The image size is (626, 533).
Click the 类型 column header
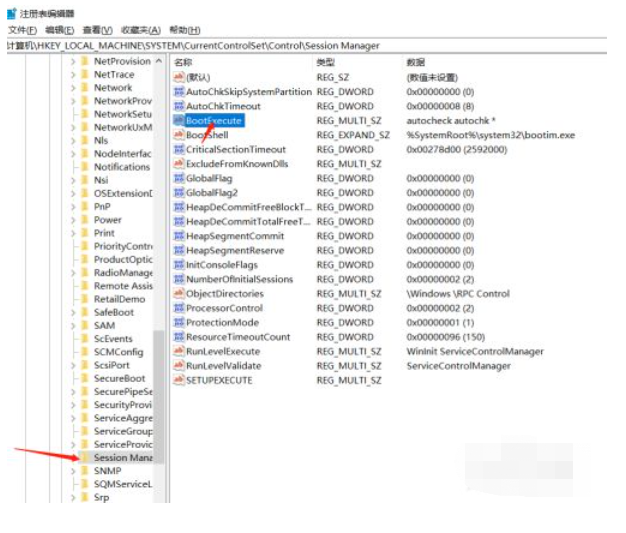coord(326,62)
